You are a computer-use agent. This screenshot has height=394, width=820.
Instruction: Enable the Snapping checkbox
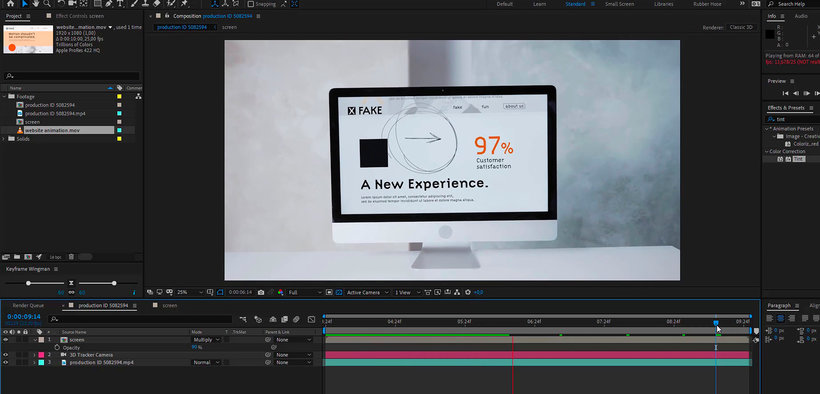[250, 4]
